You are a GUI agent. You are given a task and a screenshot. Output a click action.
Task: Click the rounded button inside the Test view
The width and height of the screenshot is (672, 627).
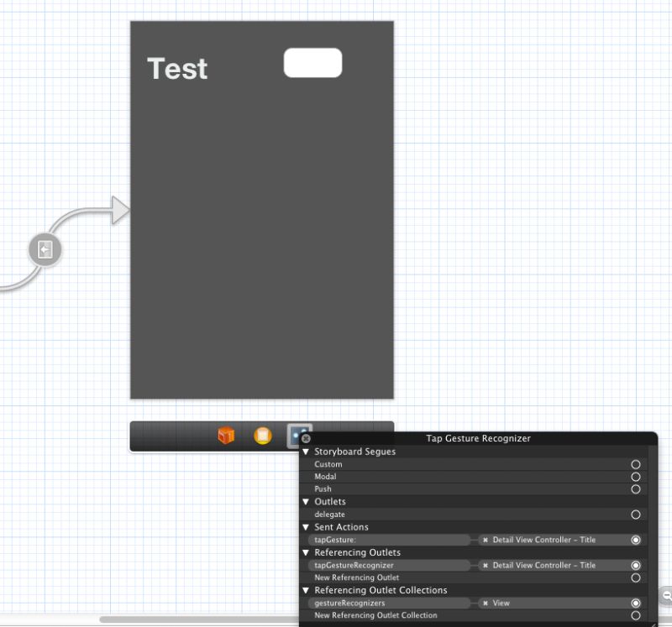313,62
